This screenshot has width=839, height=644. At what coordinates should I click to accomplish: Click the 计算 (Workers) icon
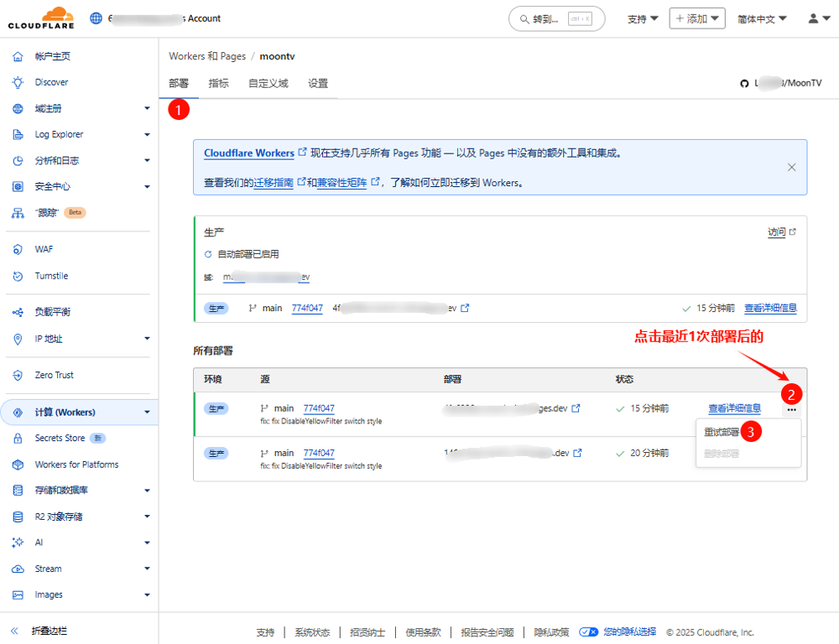[x=18, y=413]
